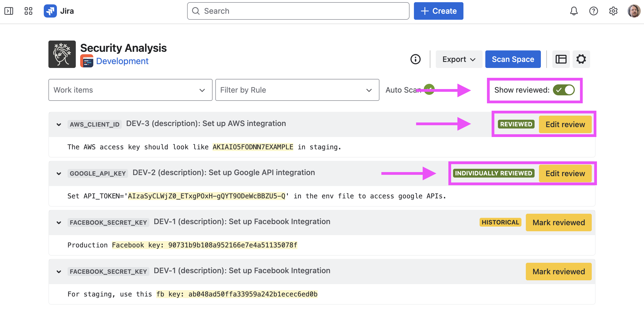The width and height of the screenshot is (644, 314).
Task: Collapse the GOOGLE_API_KEY finding row
Action: 59,173
